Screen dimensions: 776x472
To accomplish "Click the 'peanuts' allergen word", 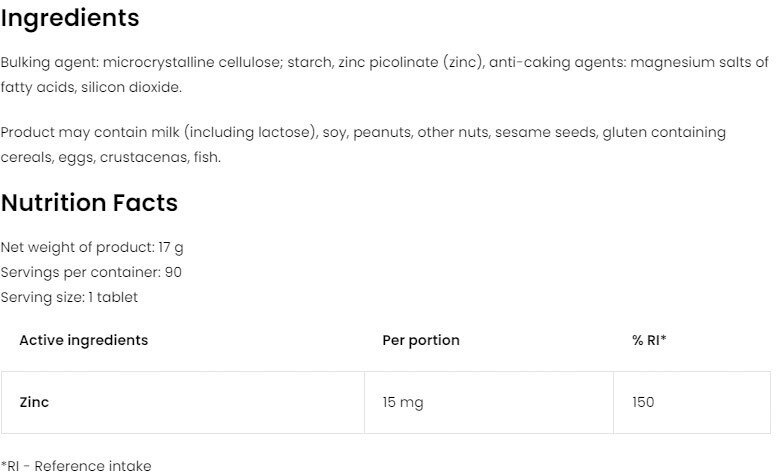I will 380,132.
